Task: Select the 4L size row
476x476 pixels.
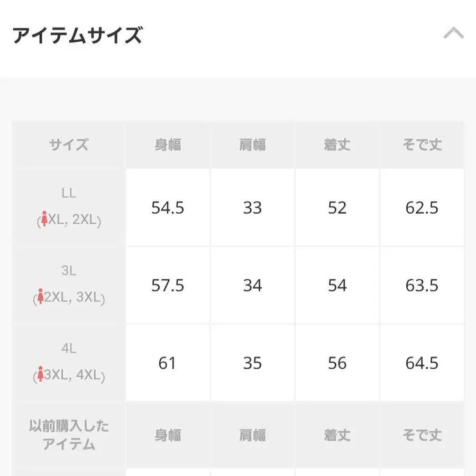Action: click(x=69, y=363)
